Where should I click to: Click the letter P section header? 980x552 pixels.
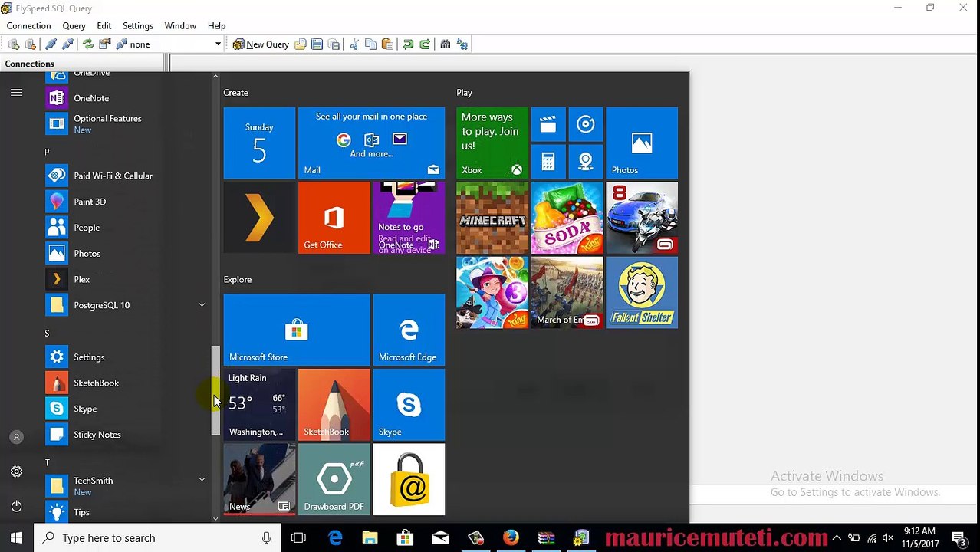tap(47, 152)
